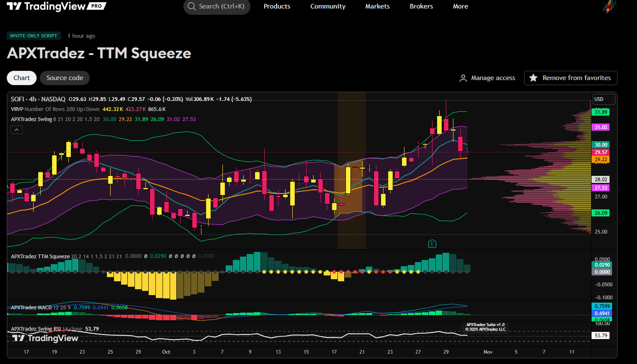This screenshot has width=637, height=364.
Task: Click the Vol 306.89K value in the legend
Action: coord(200,99)
